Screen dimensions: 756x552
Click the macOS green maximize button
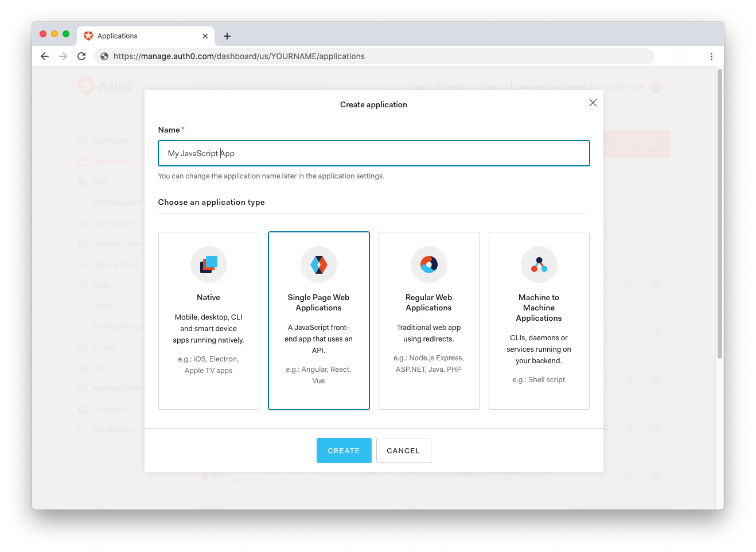(x=66, y=34)
